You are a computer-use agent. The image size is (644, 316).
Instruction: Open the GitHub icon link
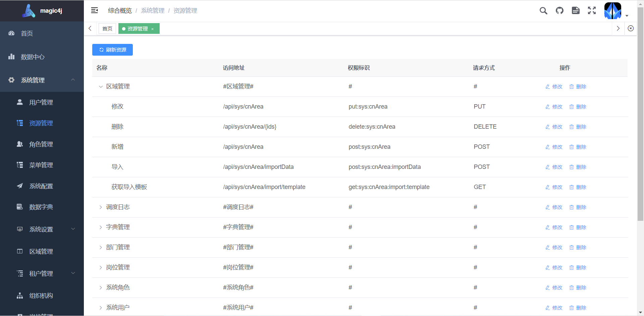pyautogui.click(x=559, y=11)
